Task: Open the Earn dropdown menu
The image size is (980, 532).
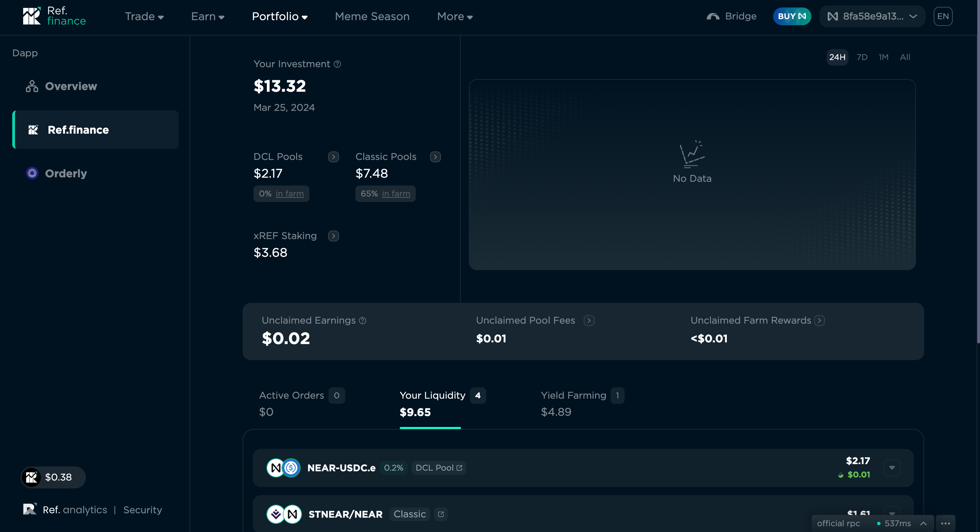Action: coord(208,16)
